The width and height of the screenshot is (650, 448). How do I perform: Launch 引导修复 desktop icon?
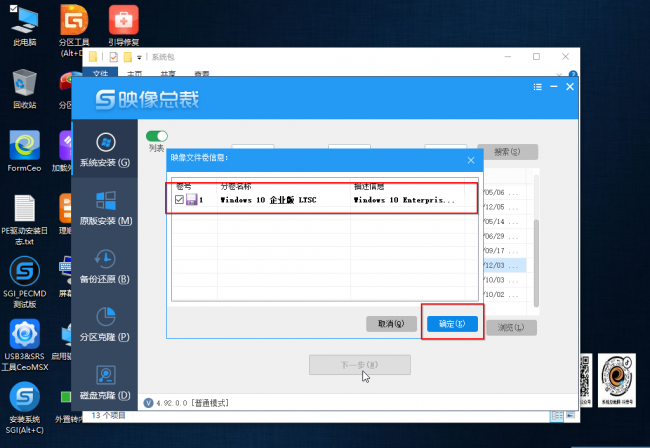click(x=124, y=26)
